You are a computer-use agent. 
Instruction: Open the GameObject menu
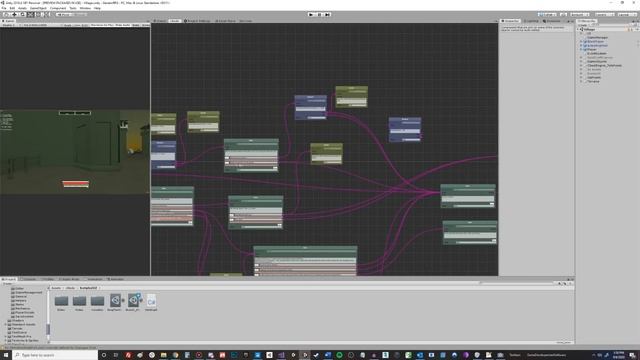click(x=38, y=8)
